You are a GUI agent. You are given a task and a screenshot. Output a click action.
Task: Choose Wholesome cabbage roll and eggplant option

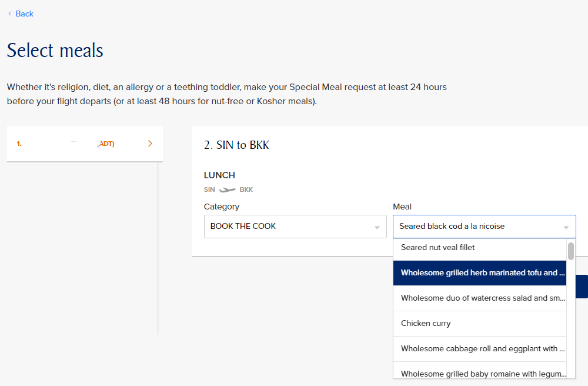click(x=480, y=349)
